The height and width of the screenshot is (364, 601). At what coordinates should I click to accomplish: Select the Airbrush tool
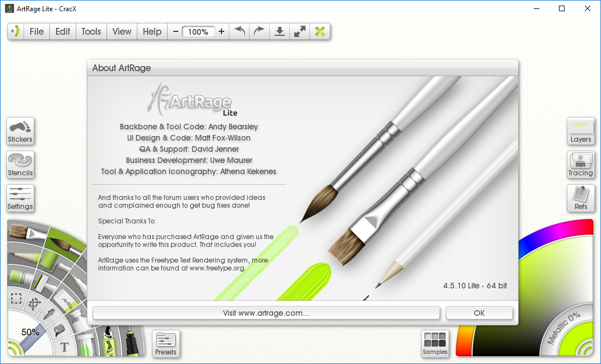coord(131,340)
